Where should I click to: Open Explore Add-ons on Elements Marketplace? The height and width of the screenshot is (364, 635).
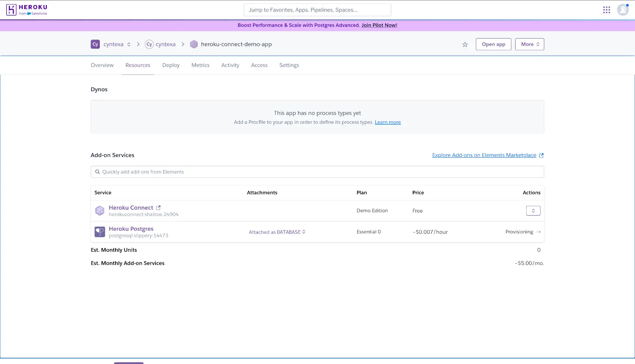484,155
